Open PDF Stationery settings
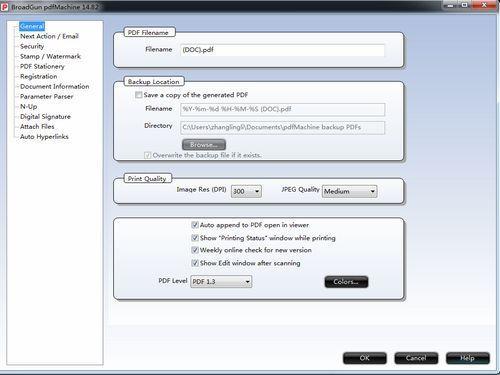Viewport: 500px width, 375px height. click(x=42, y=66)
